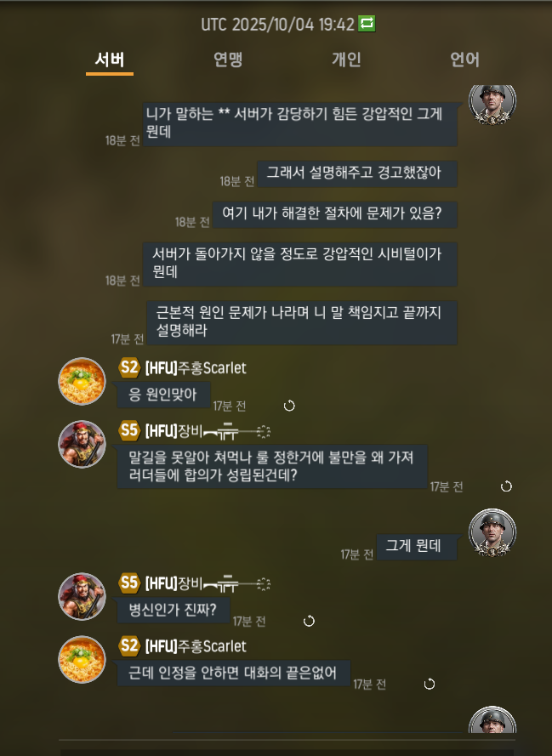552x756 pixels.
Task: Click the chat input field at bottom
Action: 287,752
